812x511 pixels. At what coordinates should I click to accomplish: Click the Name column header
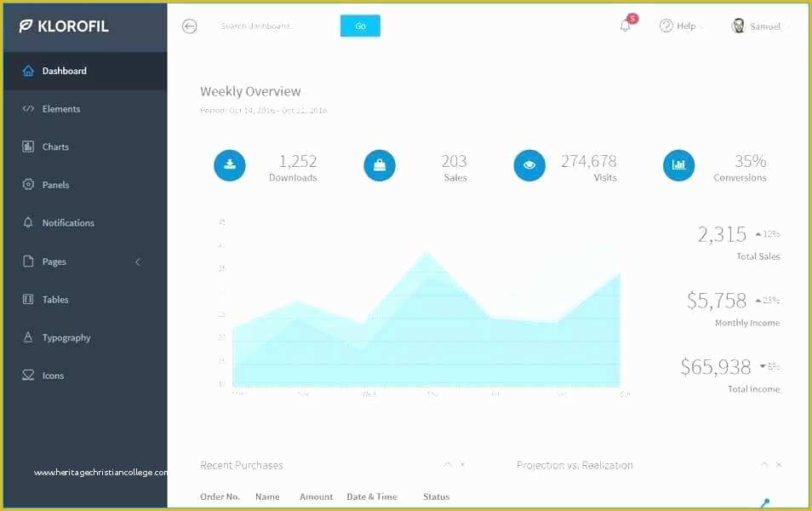click(x=267, y=497)
